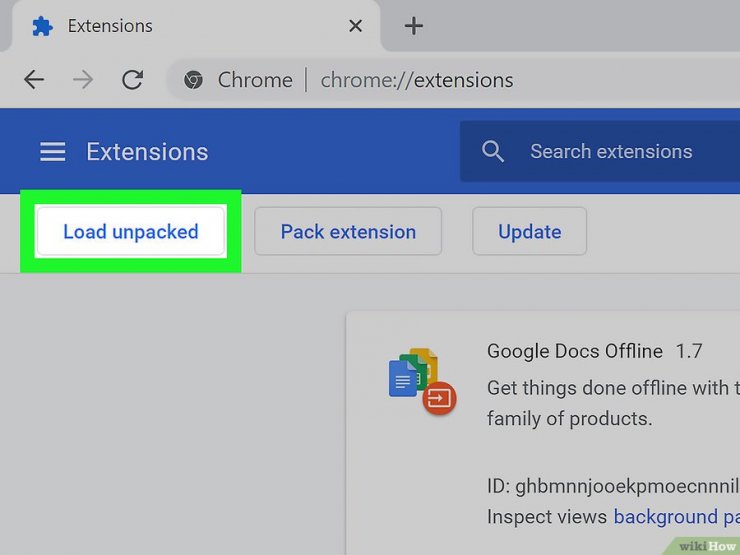
Task: Click the Google Docs Offline title
Action: [575, 351]
